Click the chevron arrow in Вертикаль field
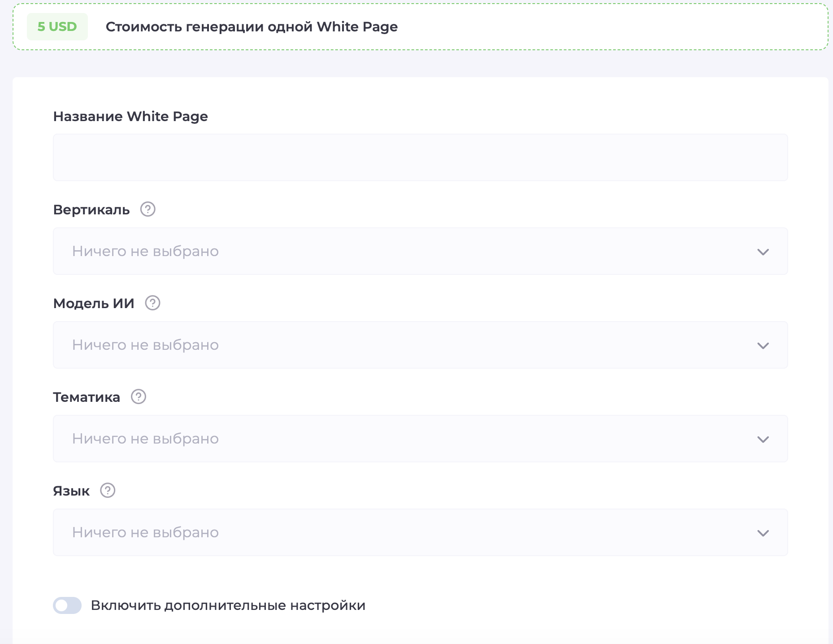This screenshot has width=833, height=644. [763, 252]
